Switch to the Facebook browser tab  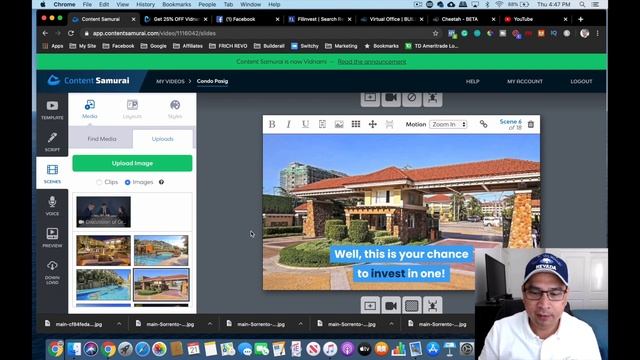(247, 19)
